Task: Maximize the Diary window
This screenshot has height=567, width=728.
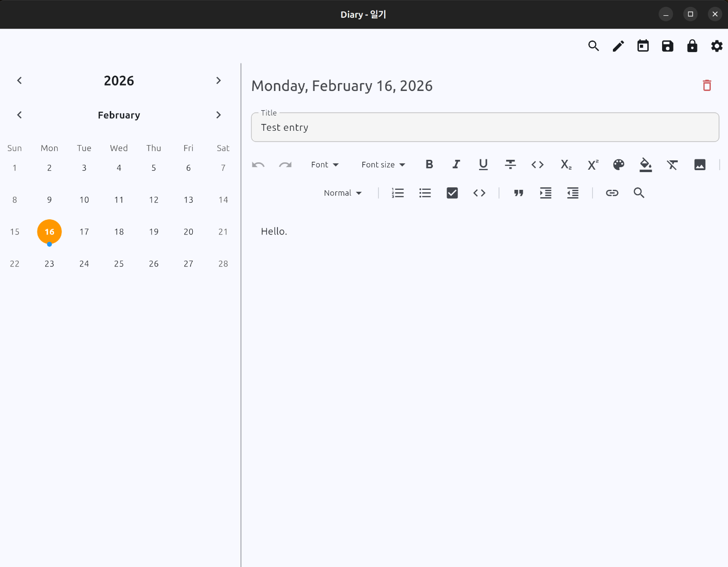Action: click(690, 14)
